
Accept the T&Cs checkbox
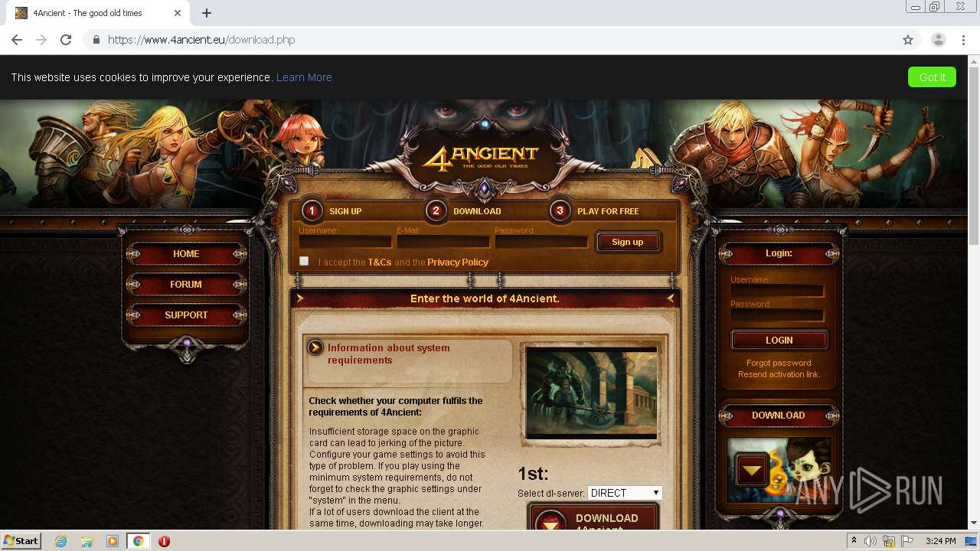coord(304,261)
